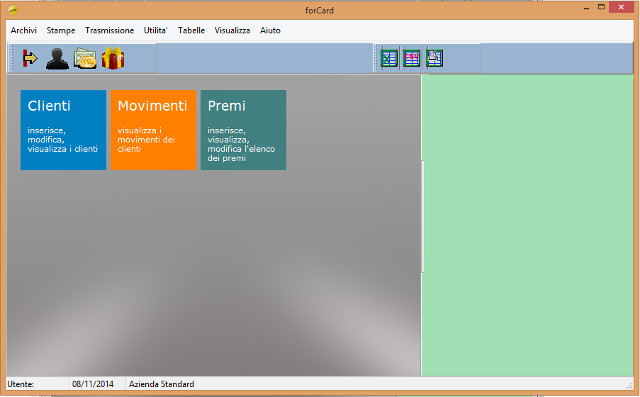
Task: Export to Excel using the spreadsheet icon
Action: point(389,58)
